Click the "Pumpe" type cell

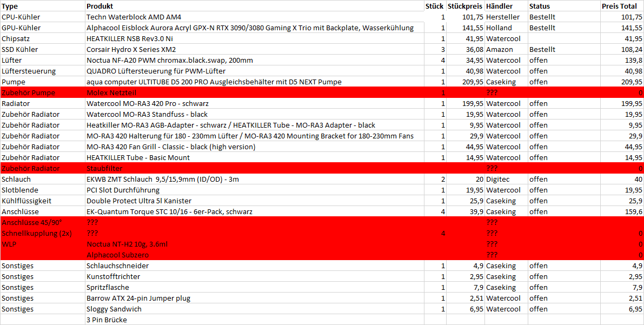(43, 82)
